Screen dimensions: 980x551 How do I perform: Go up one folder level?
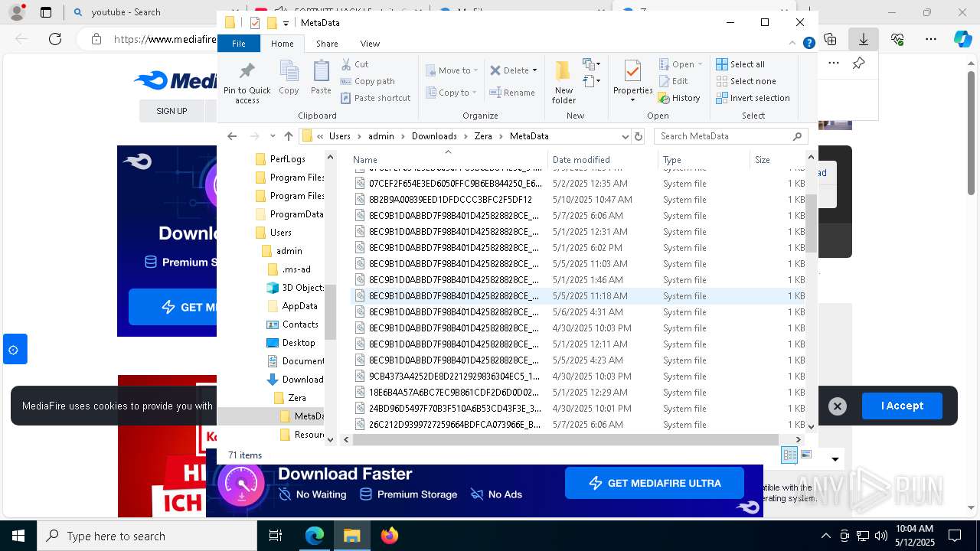[288, 136]
